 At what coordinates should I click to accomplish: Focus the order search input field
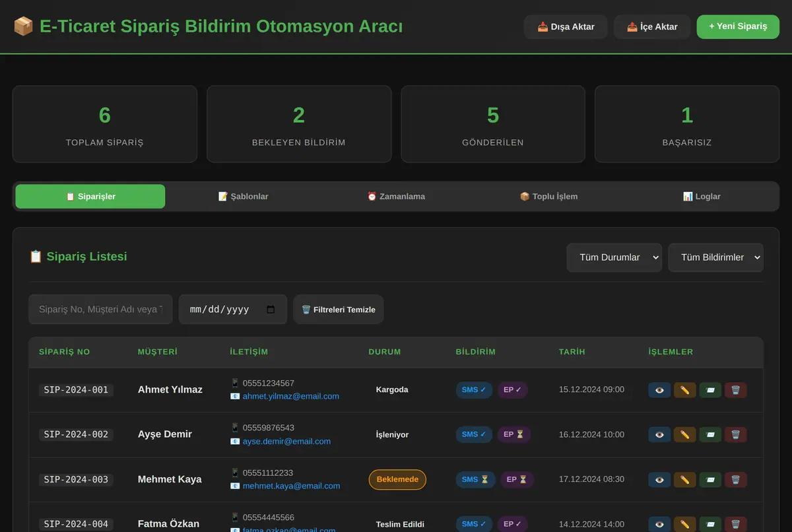(x=100, y=310)
